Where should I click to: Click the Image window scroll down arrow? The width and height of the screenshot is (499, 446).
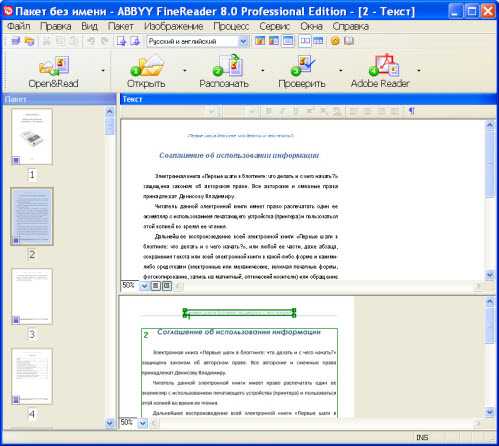(490, 412)
